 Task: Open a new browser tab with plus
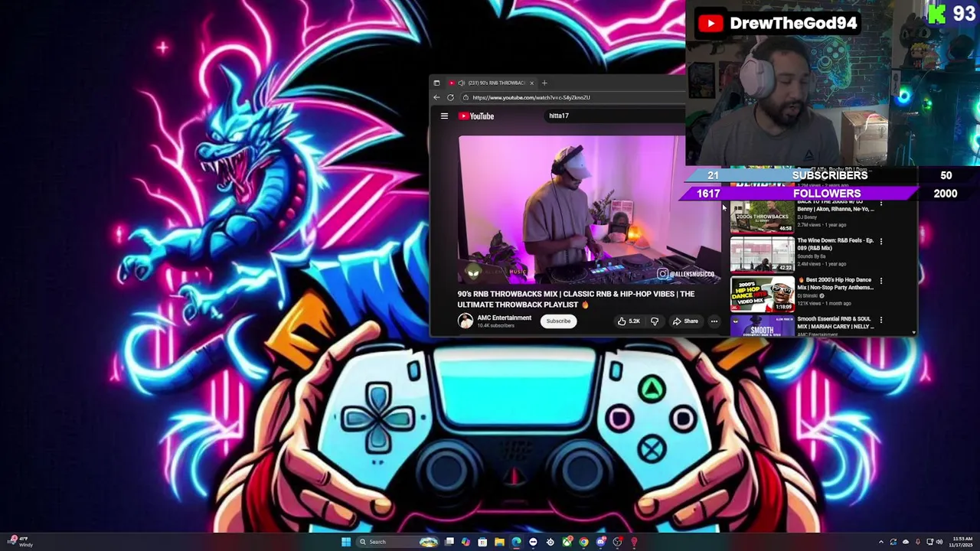544,83
